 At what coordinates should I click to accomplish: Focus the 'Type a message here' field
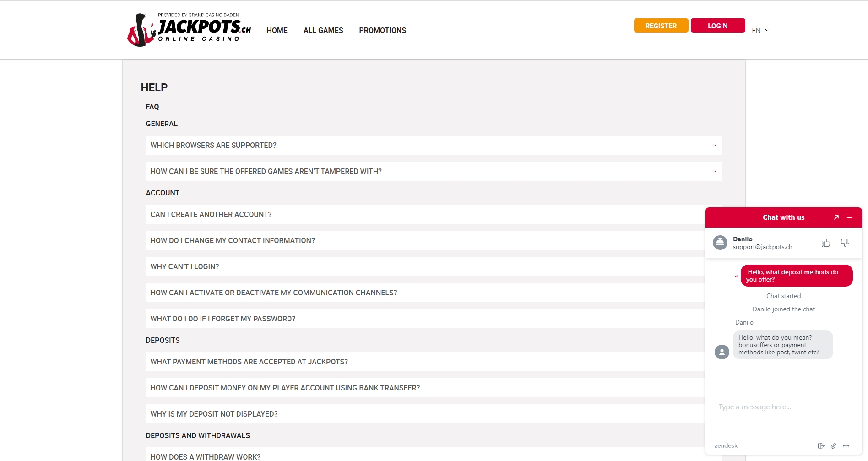784,407
